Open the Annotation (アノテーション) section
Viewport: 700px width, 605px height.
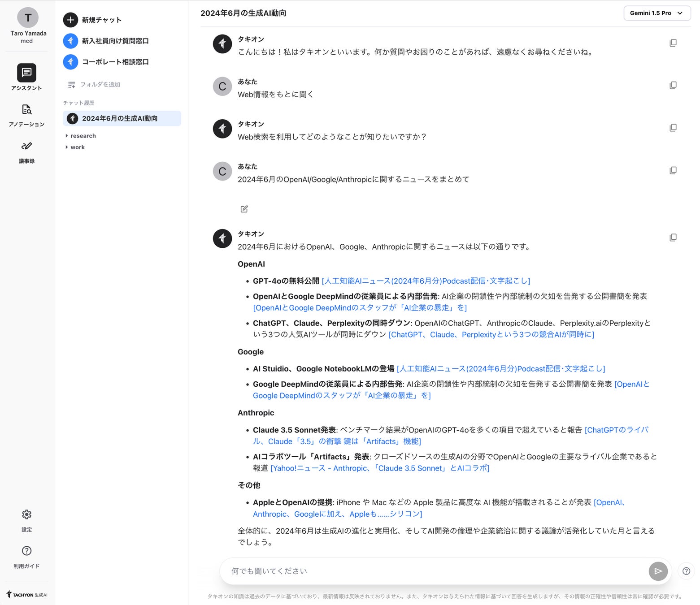point(26,115)
